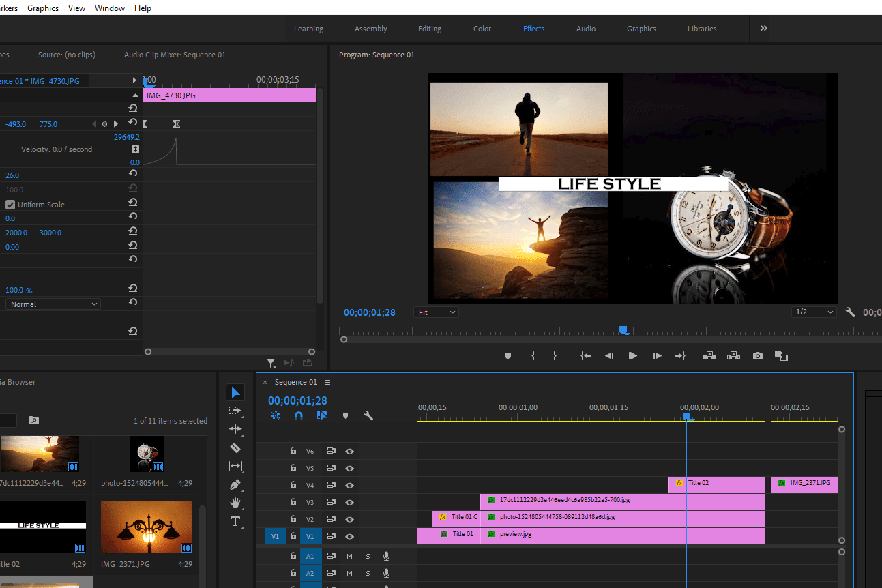Expand the Normal blend mode dropdown
Image resolution: width=882 pixels, height=588 pixels.
tap(53, 304)
